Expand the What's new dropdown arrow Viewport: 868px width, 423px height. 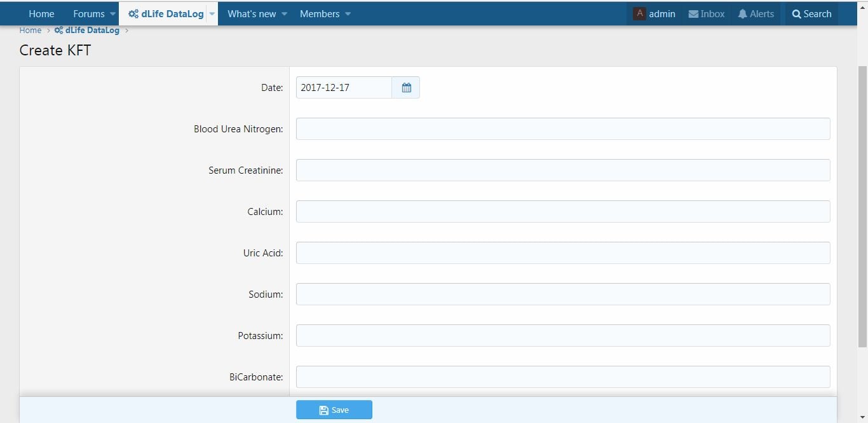[x=284, y=14]
